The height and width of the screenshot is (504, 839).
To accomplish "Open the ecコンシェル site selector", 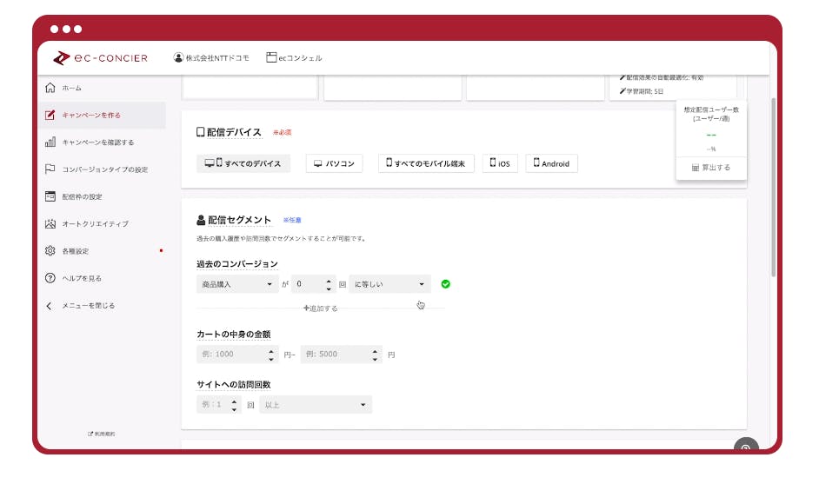I will pyautogui.click(x=294, y=57).
